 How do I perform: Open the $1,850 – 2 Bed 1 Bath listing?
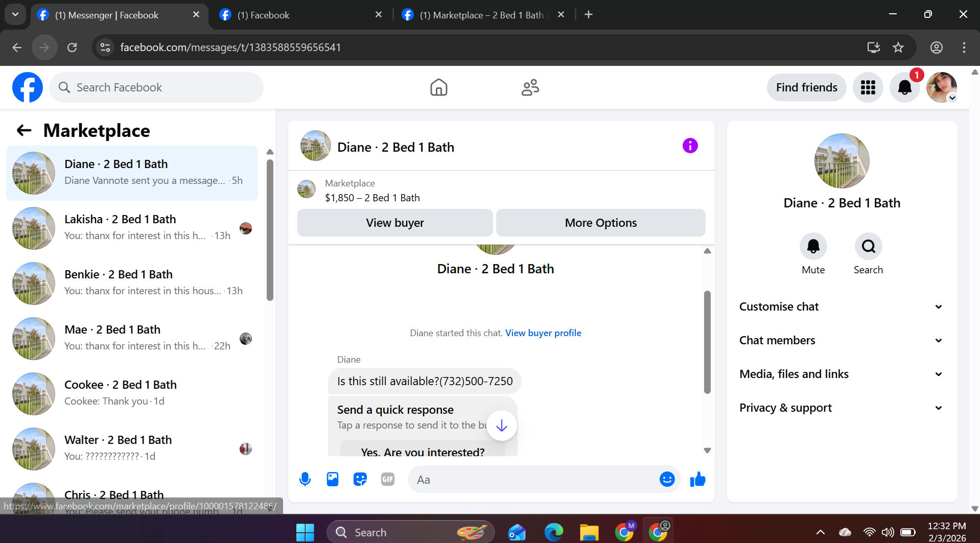coord(372,198)
